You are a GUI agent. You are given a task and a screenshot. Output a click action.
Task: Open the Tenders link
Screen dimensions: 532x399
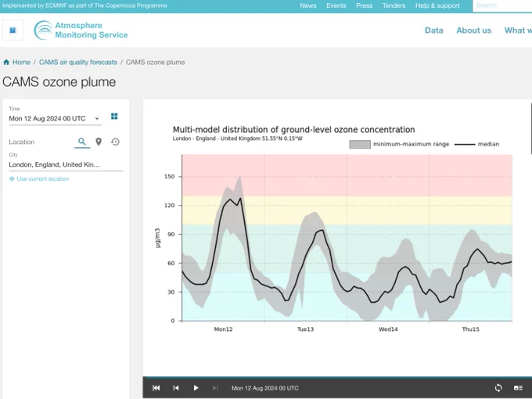394,5
